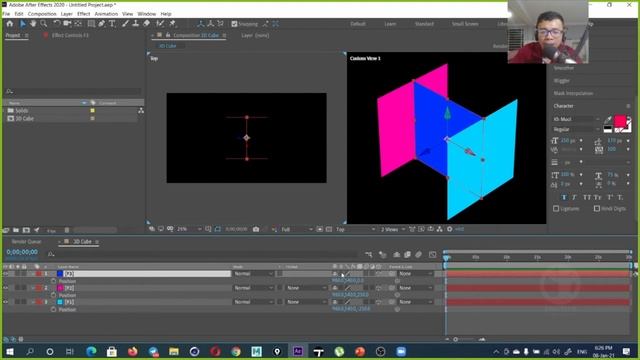Select the Unified Camera tool
Image resolution: width=640 pixels, height=360 pixels.
[67, 24]
